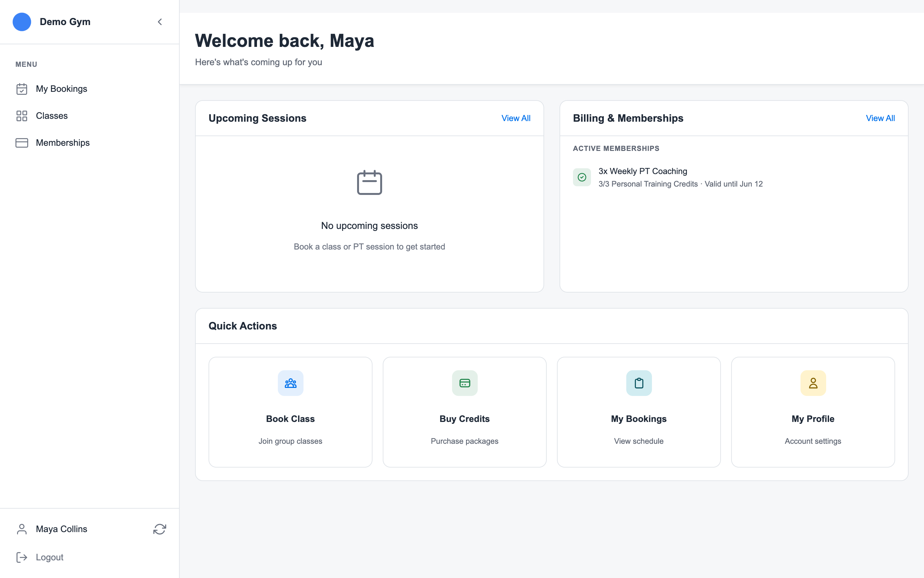Log out using the Logout label
The image size is (924, 578).
[50, 557]
